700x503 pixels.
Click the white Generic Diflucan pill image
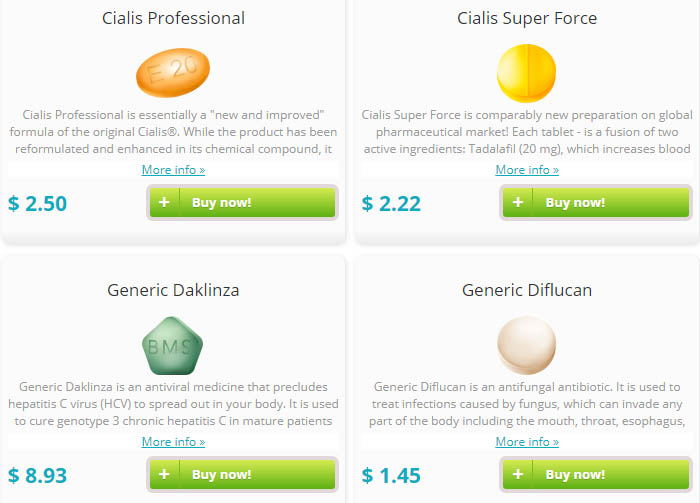[x=526, y=345]
